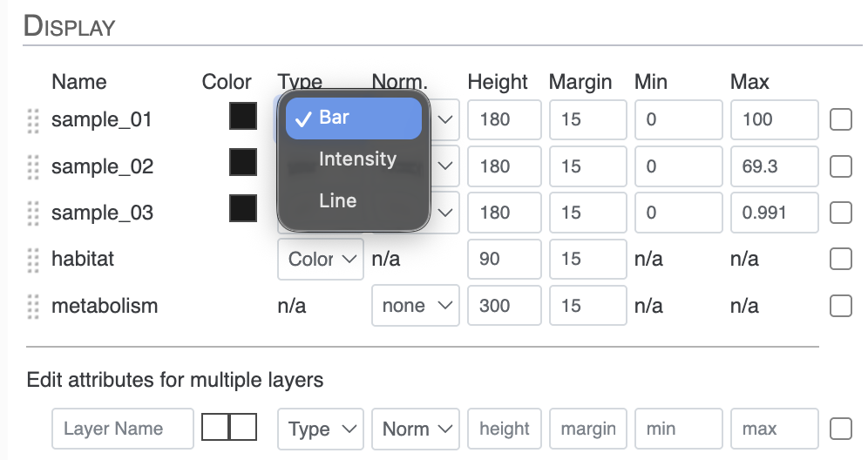
Task: Click sample_02 Max field showing 69.3
Action: [774, 166]
